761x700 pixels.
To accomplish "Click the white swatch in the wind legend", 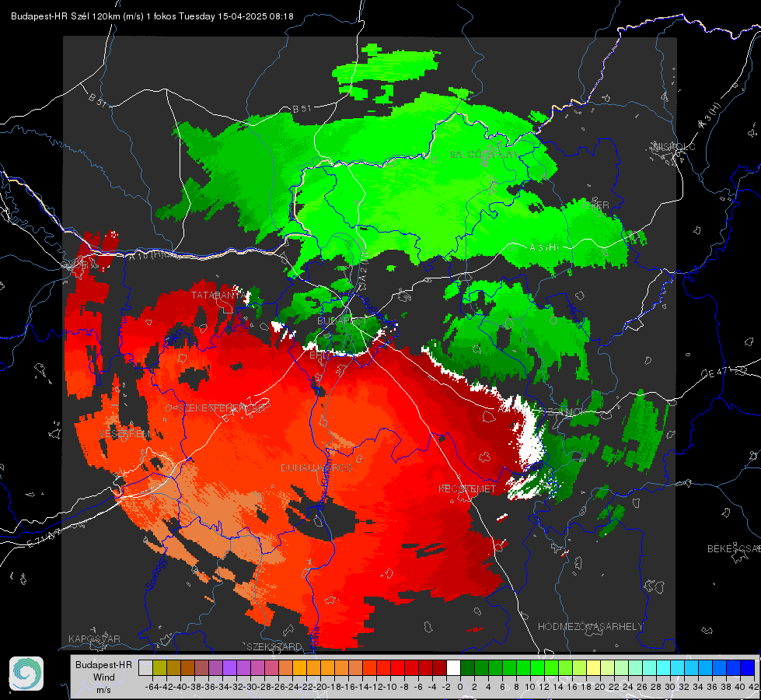I will coord(453,667).
